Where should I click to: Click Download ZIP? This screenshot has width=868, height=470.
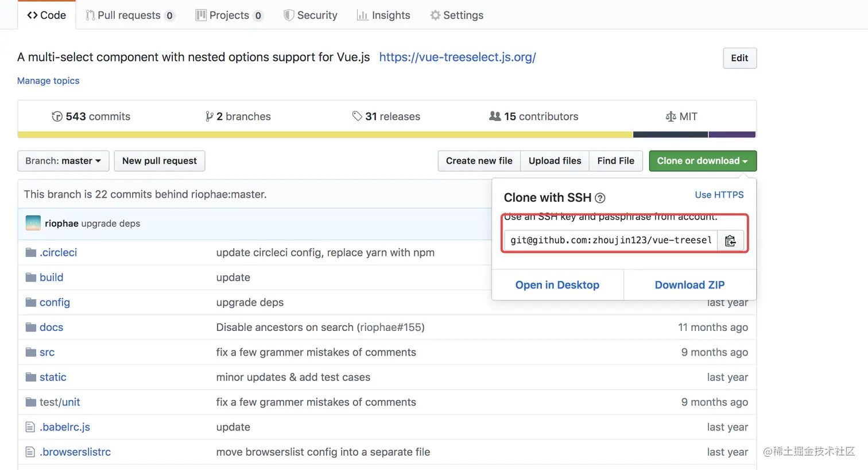tap(690, 285)
